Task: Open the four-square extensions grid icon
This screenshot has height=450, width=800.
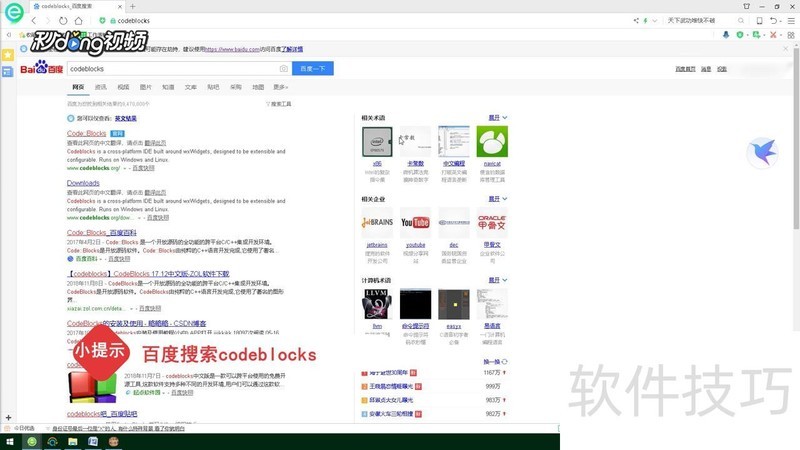Action: tap(791, 35)
